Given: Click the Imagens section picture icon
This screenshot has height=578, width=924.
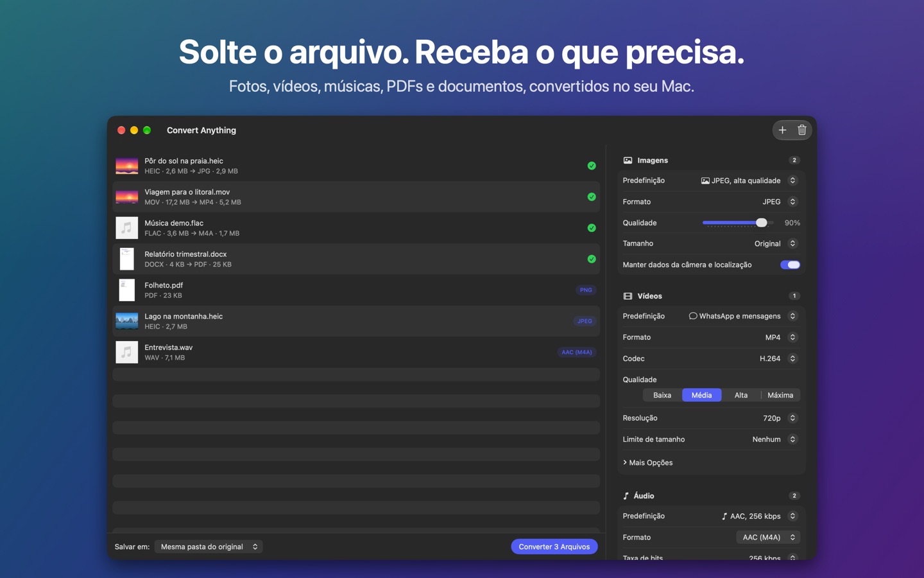Looking at the screenshot, I should coord(628,161).
